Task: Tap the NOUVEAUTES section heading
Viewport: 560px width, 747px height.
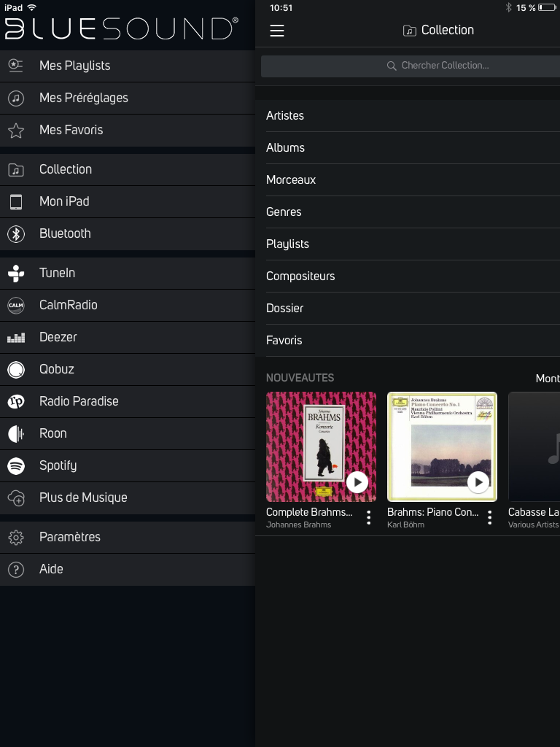Action: (300, 379)
